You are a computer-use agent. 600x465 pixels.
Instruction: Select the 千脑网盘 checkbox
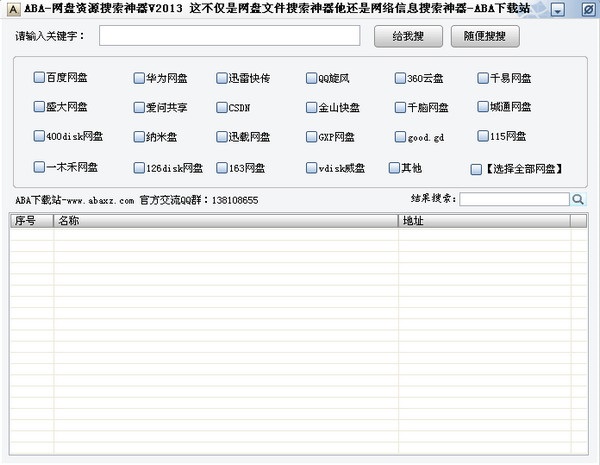(400, 108)
